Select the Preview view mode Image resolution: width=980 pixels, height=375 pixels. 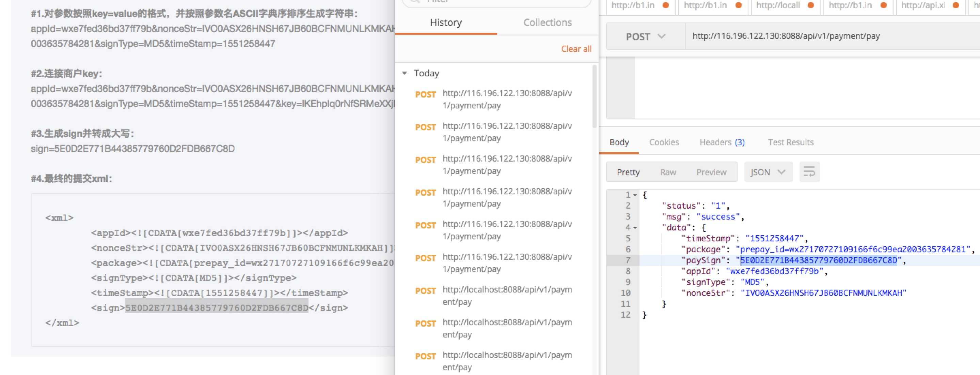point(711,172)
